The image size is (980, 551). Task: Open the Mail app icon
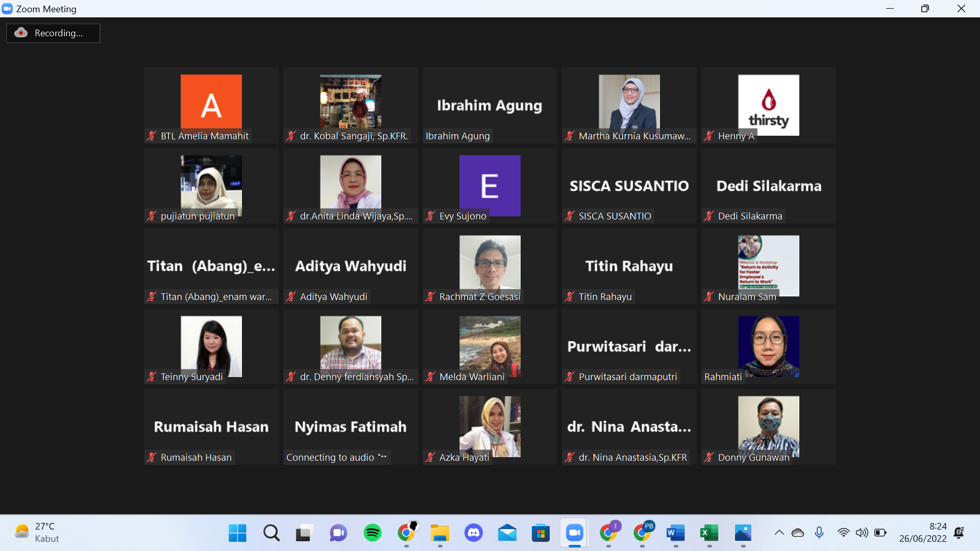tap(507, 533)
